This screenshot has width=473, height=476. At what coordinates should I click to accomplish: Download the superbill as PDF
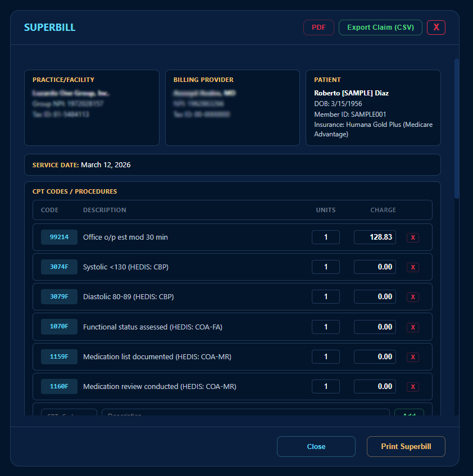click(318, 27)
